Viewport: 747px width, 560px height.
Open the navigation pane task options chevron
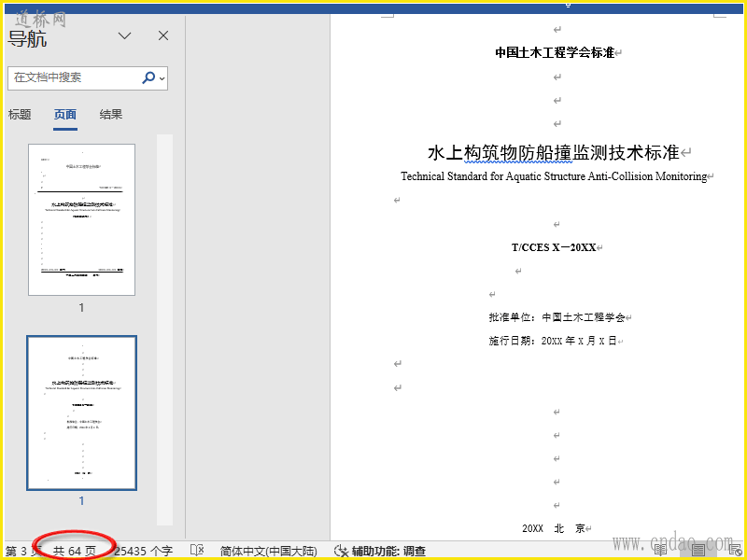click(124, 35)
